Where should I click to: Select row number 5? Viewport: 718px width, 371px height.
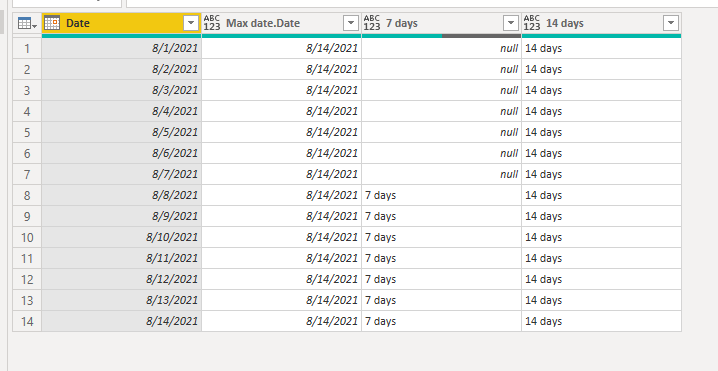27,132
